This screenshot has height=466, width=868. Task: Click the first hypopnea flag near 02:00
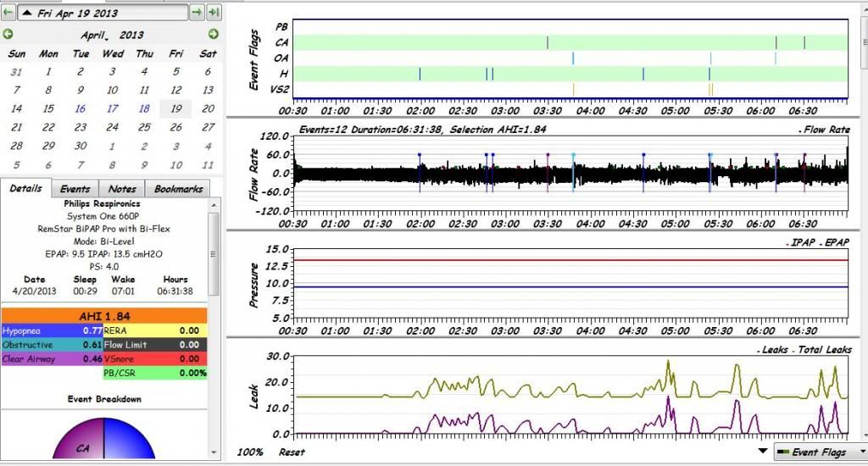[420, 74]
